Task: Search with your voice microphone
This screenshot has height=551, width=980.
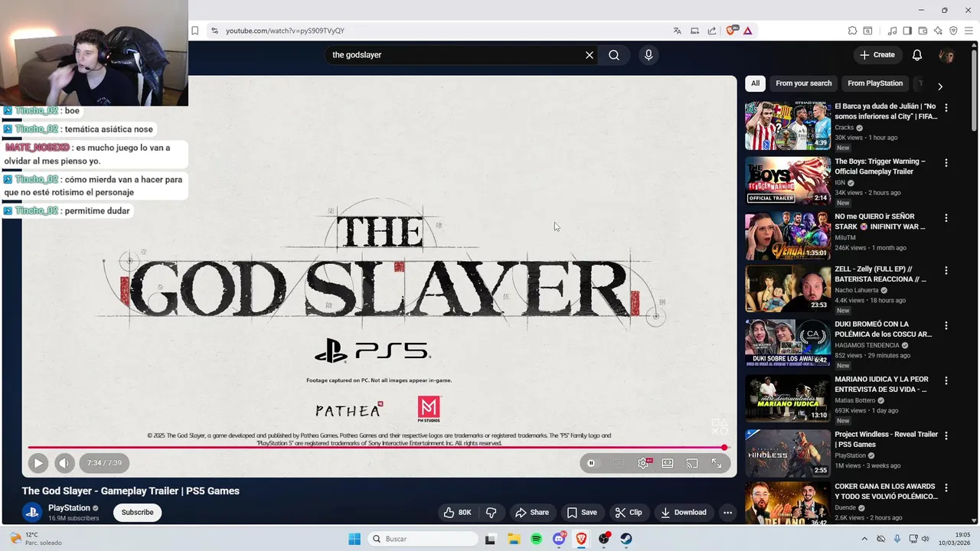Action: [x=648, y=55]
